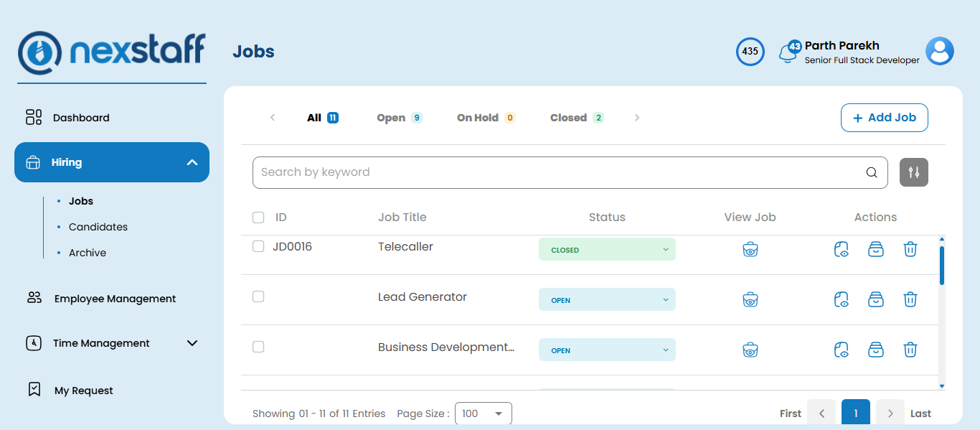View job icon for Lead Generator
This screenshot has width=980, height=430.
pyautogui.click(x=750, y=299)
